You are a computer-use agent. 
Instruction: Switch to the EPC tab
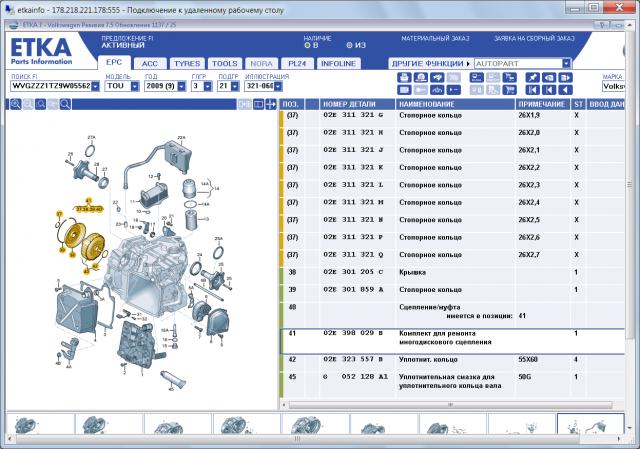pyautogui.click(x=114, y=62)
